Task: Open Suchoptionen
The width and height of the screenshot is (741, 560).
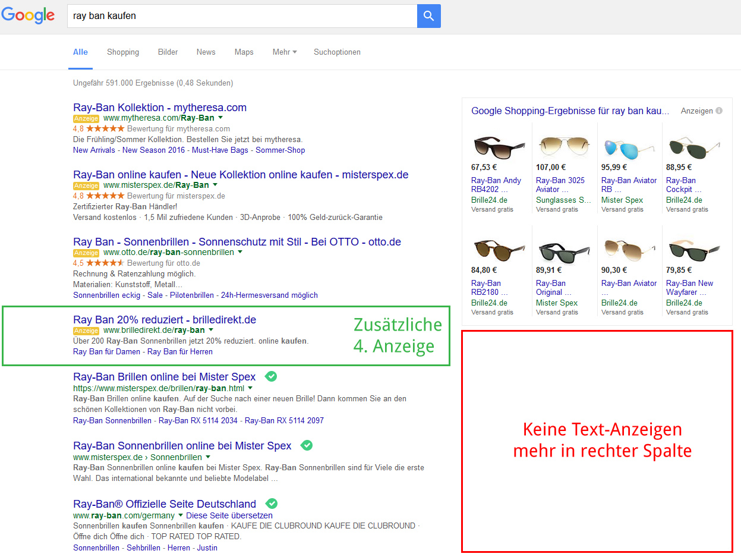Action: click(337, 52)
